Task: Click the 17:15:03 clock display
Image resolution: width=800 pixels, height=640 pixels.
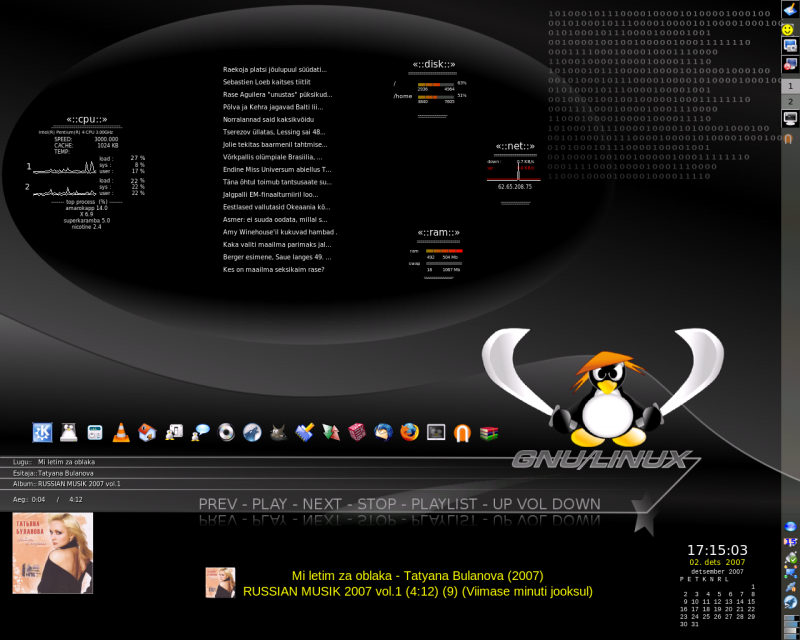Action: tap(717, 550)
